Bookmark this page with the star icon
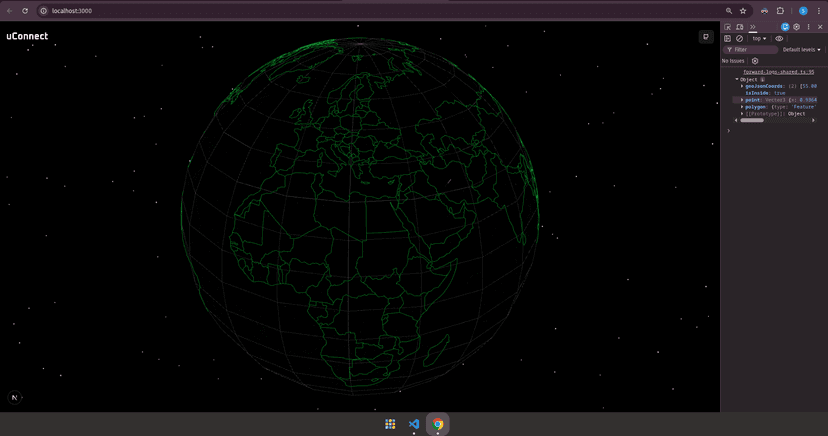This screenshot has width=828, height=436. (743, 10)
